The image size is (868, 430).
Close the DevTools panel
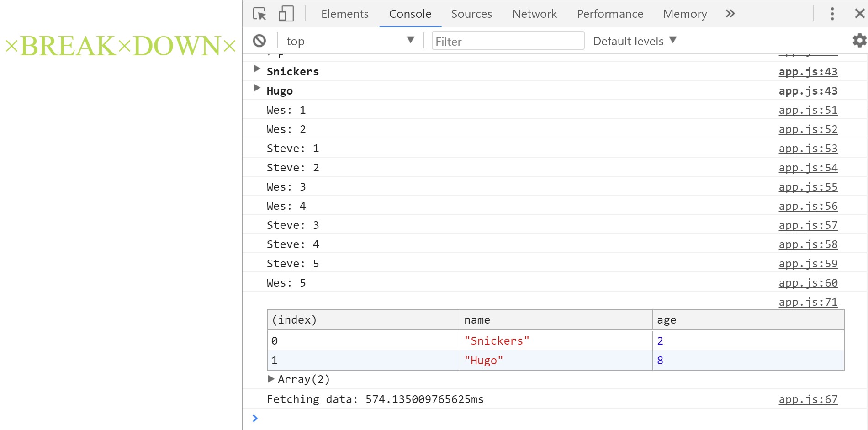click(x=859, y=14)
